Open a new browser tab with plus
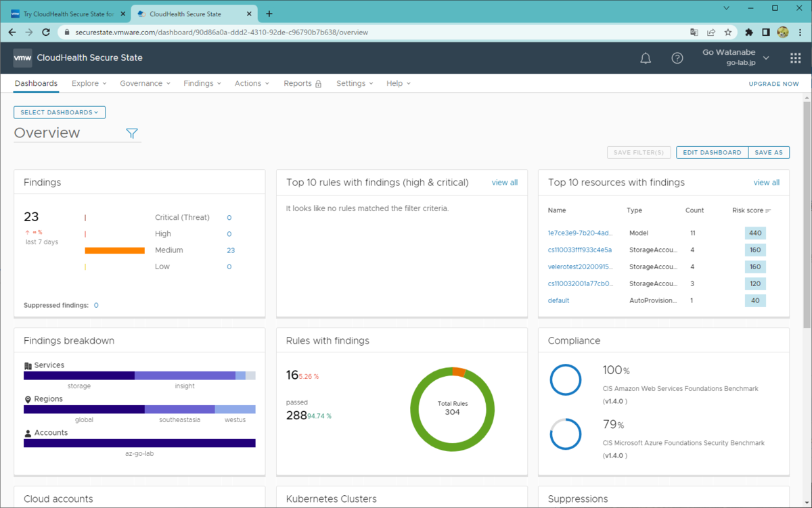 (x=269, y=14)
